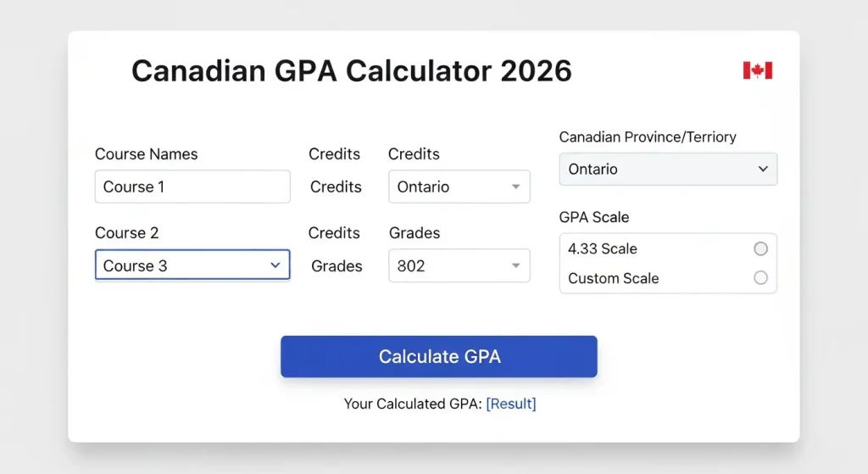
Task: Click the GPA Scale label
Action: [593, 217]
